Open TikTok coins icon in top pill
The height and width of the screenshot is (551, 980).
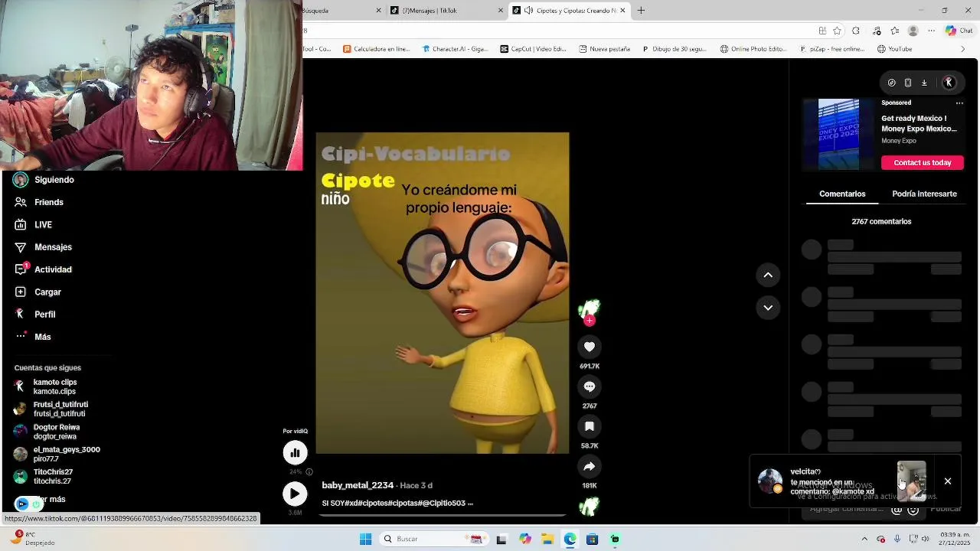coord(891,83)
